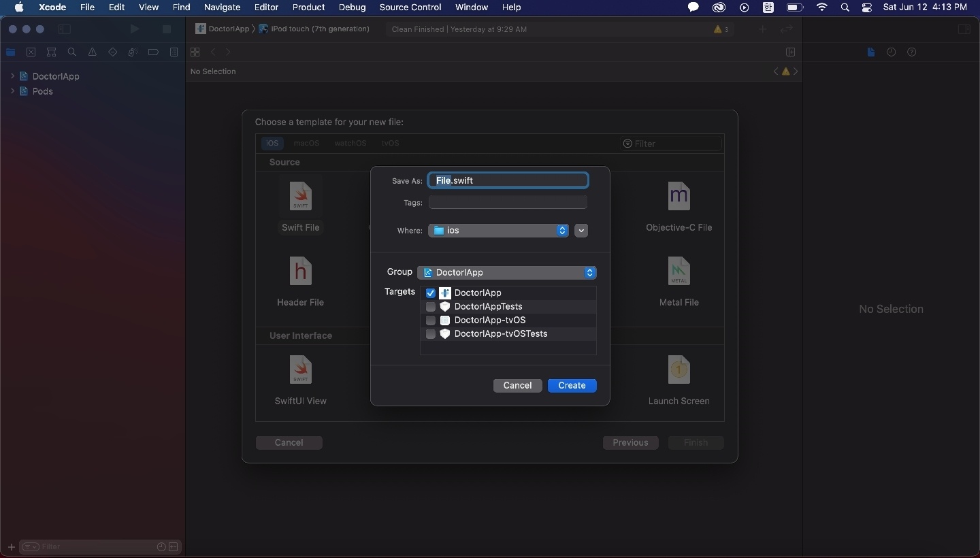Screen dimensions: 980x558
Task: Click the Stop button in toolbar
Action: pos(166,29)
